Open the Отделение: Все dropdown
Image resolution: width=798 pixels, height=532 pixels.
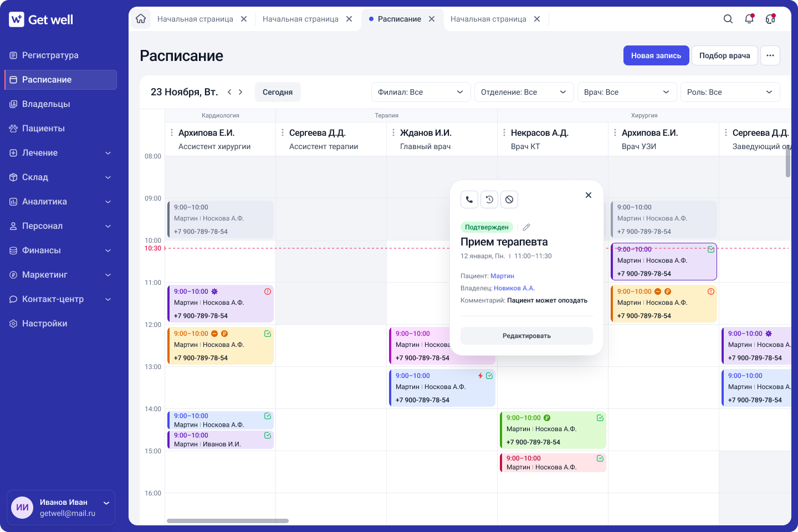(524, 92)
